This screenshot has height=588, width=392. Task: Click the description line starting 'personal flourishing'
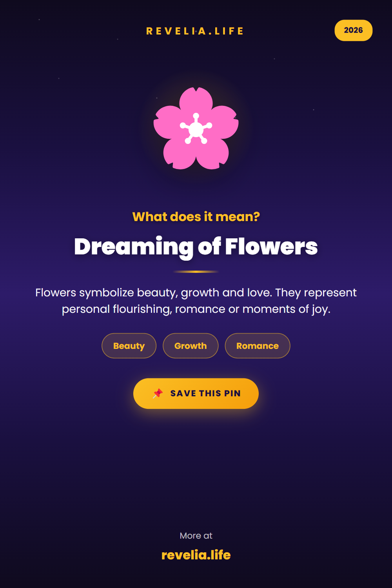196,309
